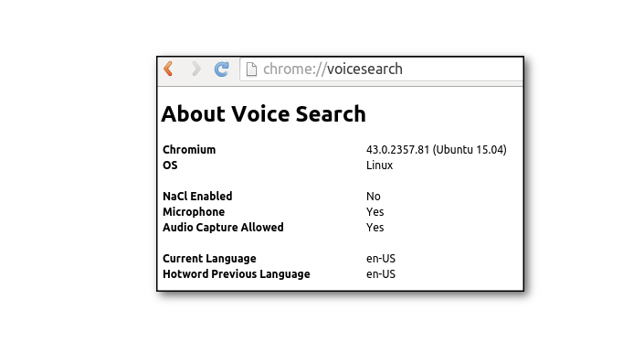Click the About Voice Search heading
This screenshot has height=342, width=644.
click(x=263, y=114)
